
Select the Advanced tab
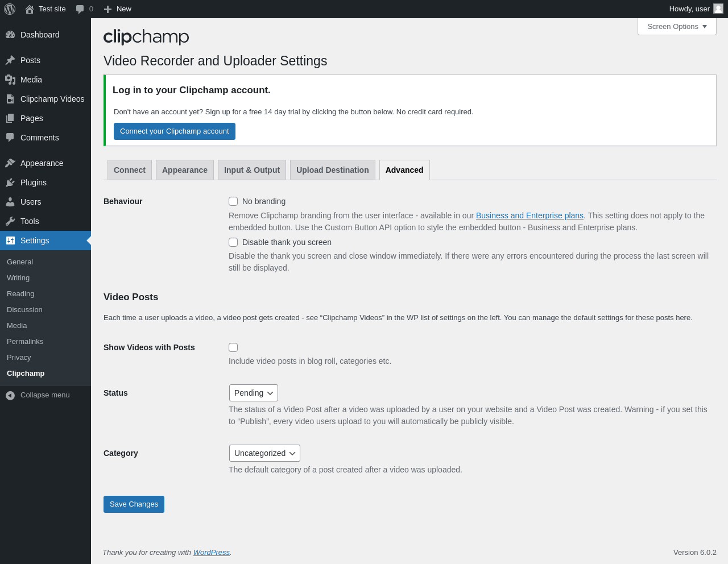tap(404, 170)
